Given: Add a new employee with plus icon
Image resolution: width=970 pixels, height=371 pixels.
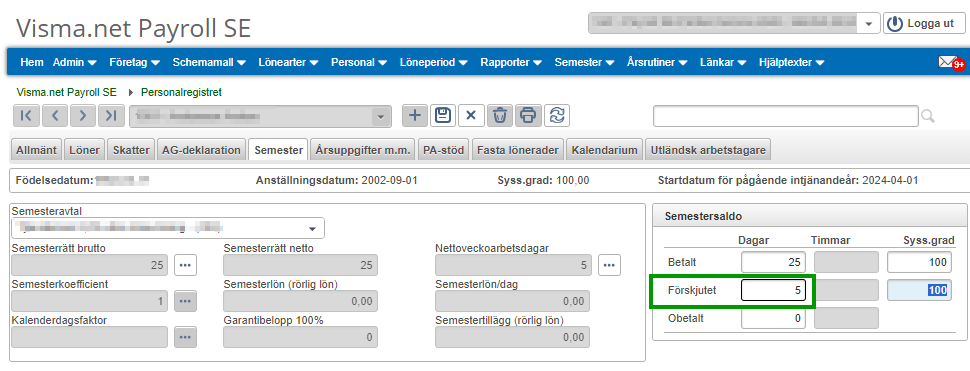Looking at the screenshot, I should pos(414,115).
